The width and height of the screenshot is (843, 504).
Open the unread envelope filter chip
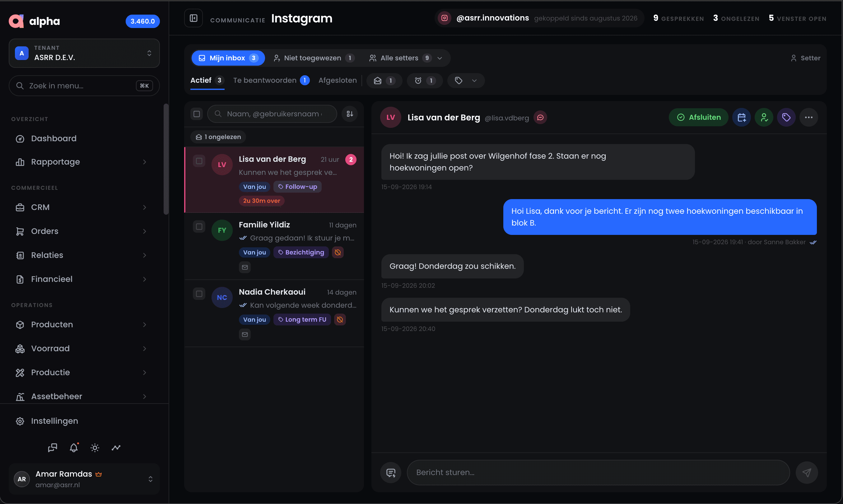[384, 81]
